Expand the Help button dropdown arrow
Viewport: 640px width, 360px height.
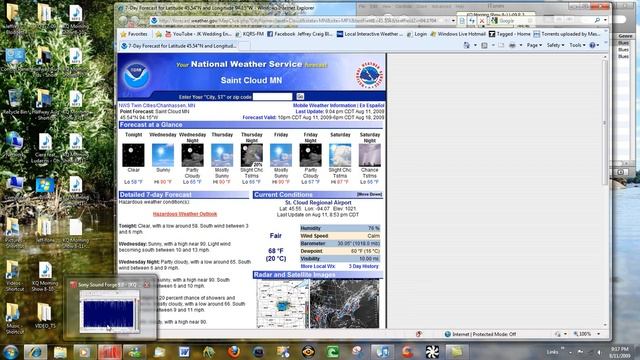point(598,45)
